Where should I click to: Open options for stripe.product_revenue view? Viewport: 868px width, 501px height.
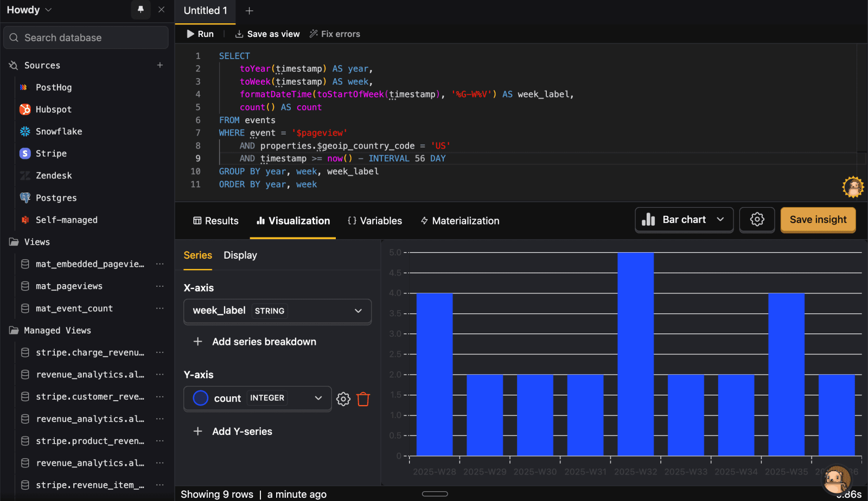159,441
